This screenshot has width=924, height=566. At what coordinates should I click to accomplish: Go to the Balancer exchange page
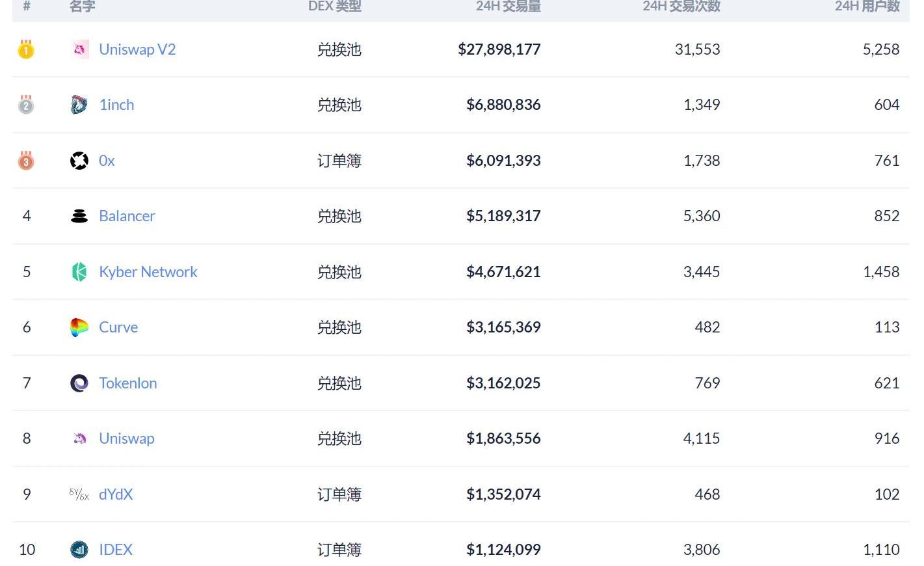[127, 216]
